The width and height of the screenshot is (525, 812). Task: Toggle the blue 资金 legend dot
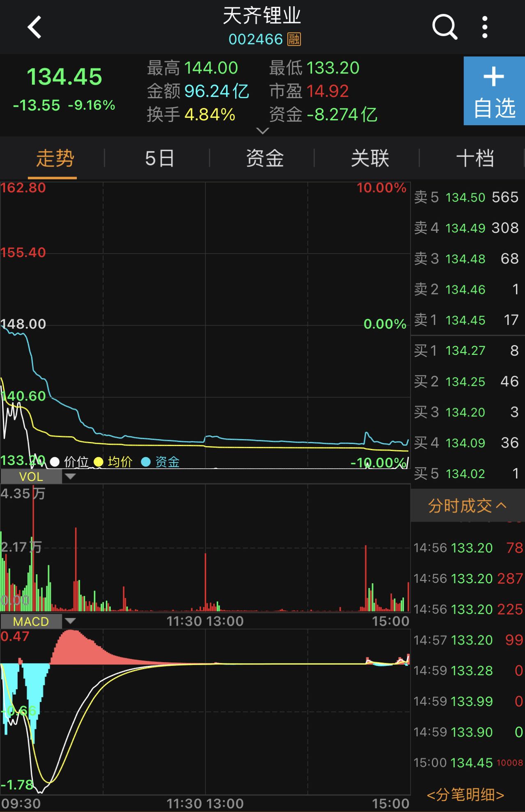click(x=146, y=462)
